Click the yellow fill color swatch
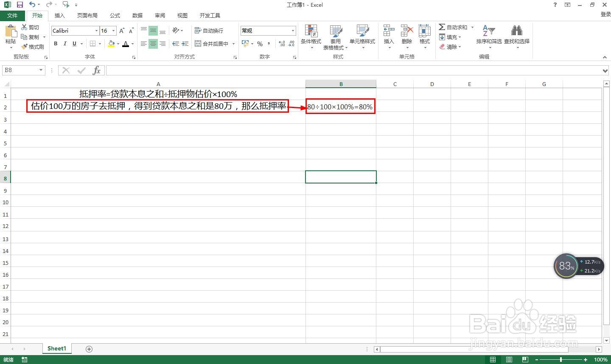Screen dimensions: 611x364 (111, 44)
